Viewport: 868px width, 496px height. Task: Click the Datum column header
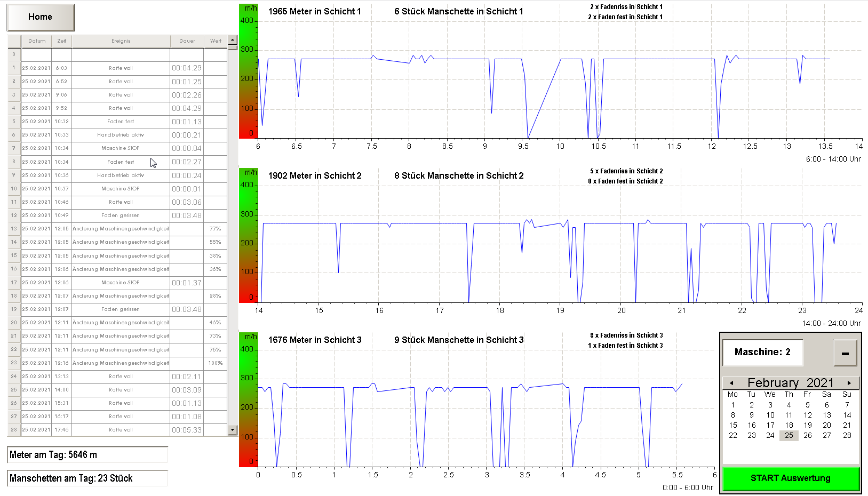tap(37, 41)
